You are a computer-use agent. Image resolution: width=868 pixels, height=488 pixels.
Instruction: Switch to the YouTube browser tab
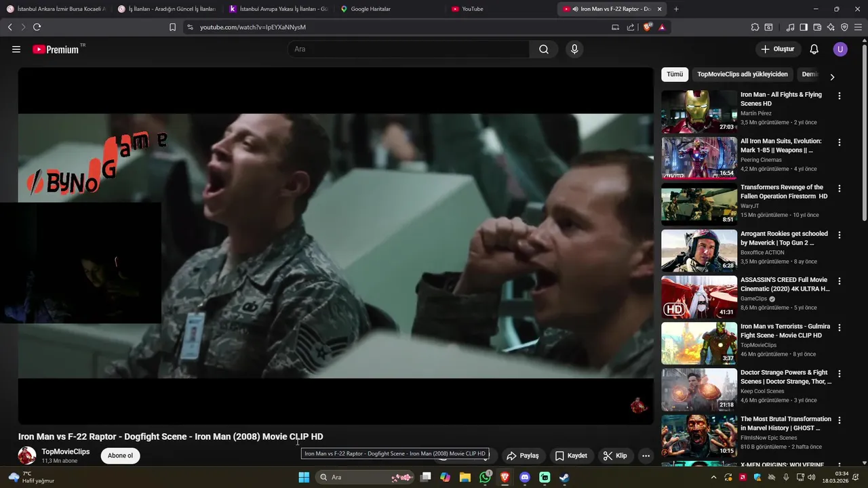coord(501,9)
